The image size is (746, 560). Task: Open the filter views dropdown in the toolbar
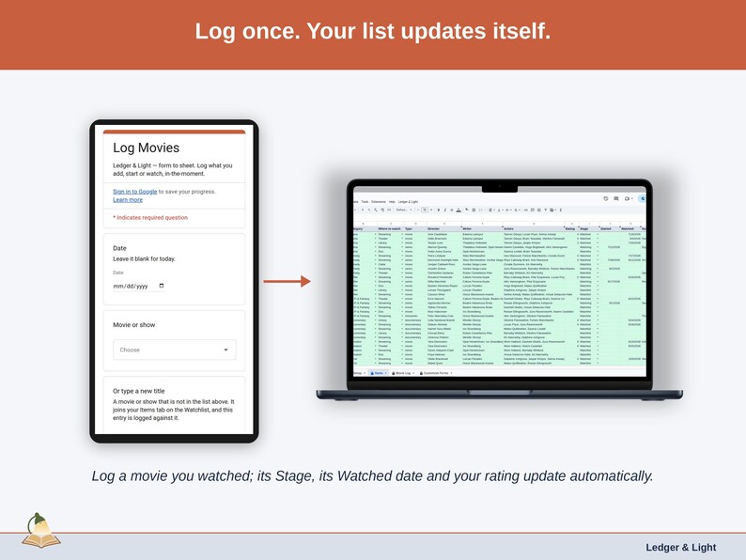click(x=552, y=210)
